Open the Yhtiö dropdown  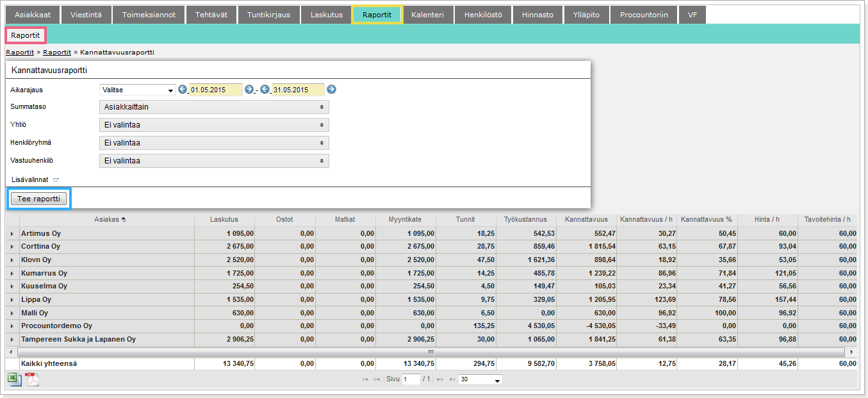coord(214,125)
